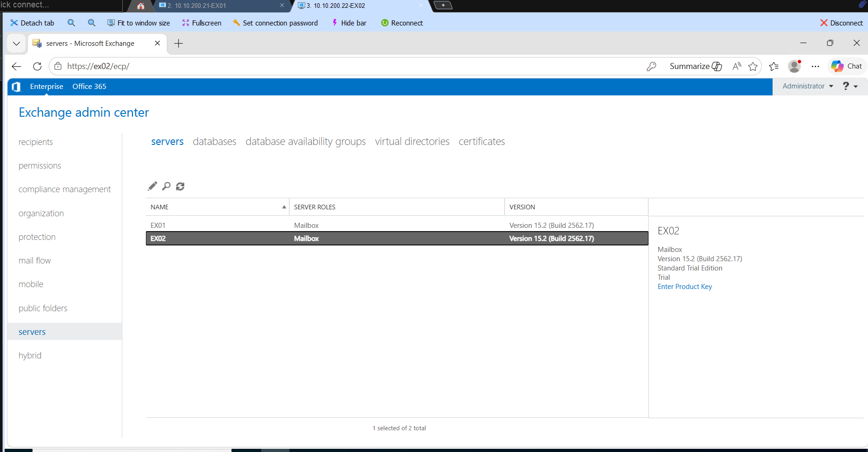Open mail flow in left navigation
Viewport: 868px width, 452px height.
click(x=35, y=260)
